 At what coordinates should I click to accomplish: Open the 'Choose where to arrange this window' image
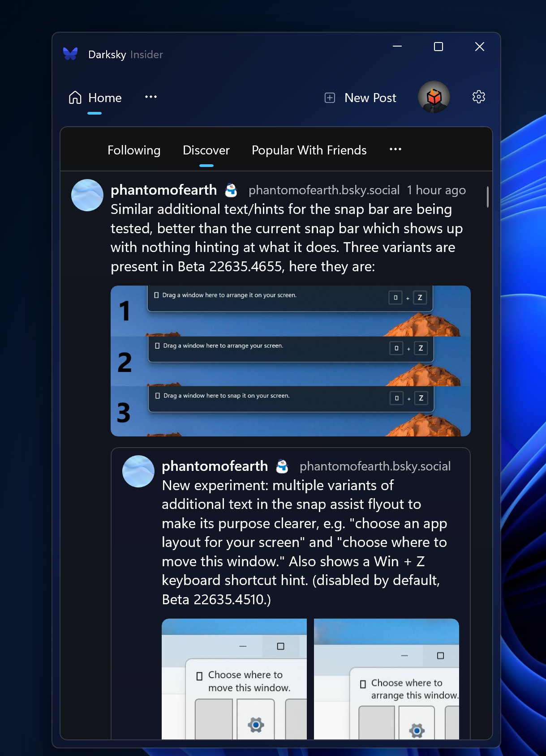(x=387, y=679)
